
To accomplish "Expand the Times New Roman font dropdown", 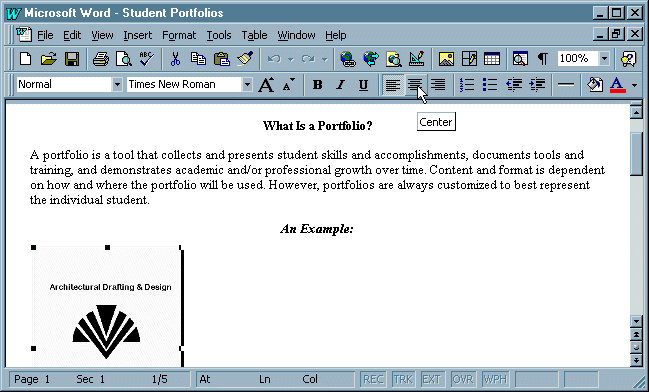I will coord(247,85).
